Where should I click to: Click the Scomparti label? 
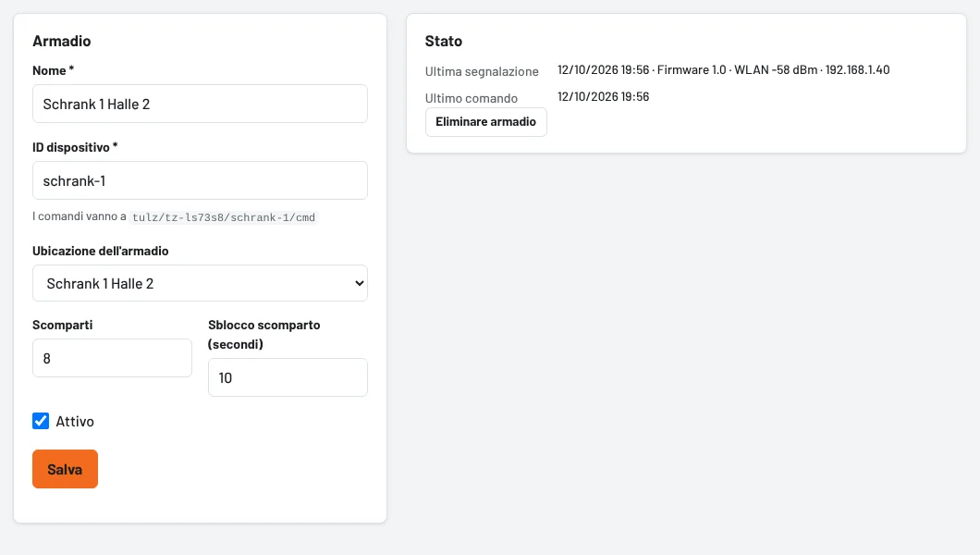click(63, 325)
